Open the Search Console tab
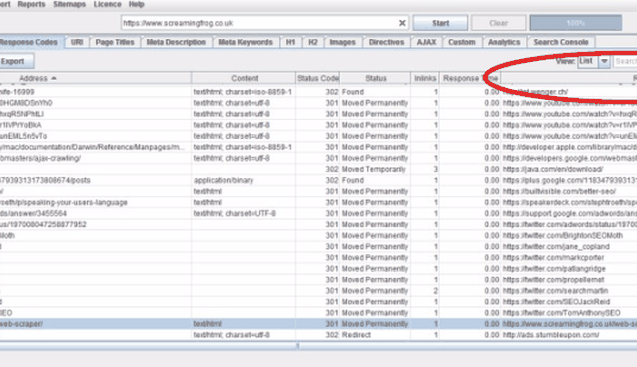 click(x=561, y=42)
